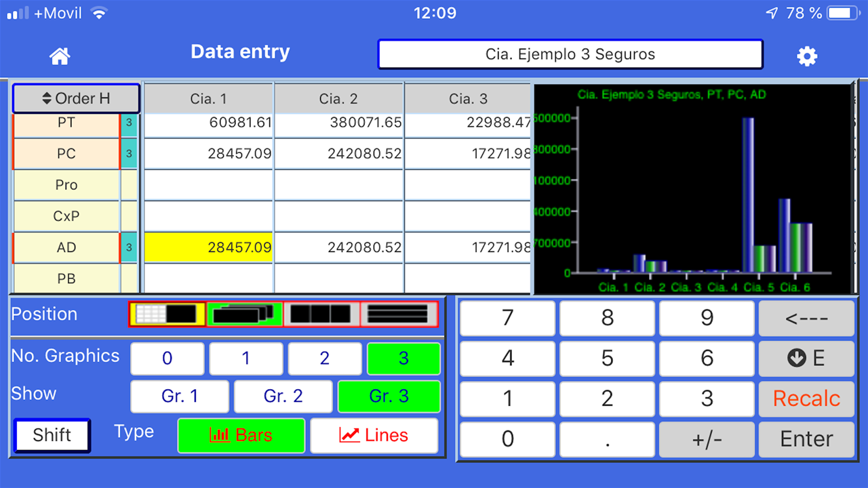Select cell 380071.65 in PT row
This screenshot has width=868, height=488.
coord(338,125)
